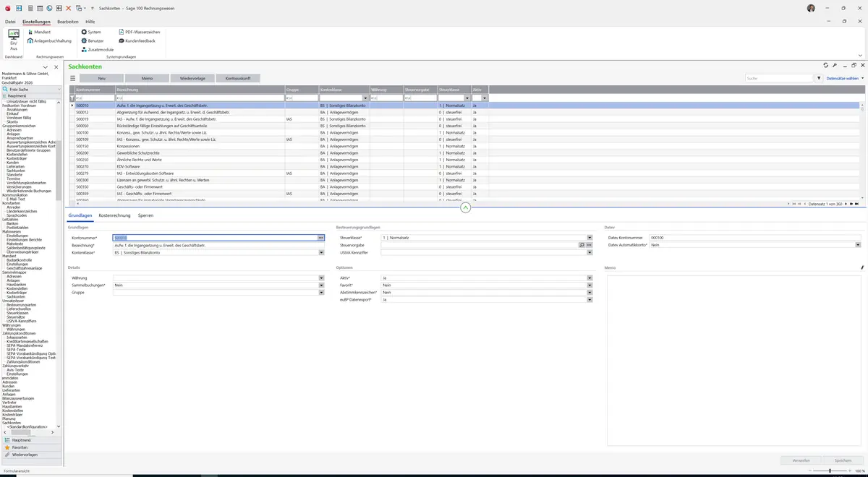Click the wrench icon in the Sachkonten header

[x=835, y=66]
